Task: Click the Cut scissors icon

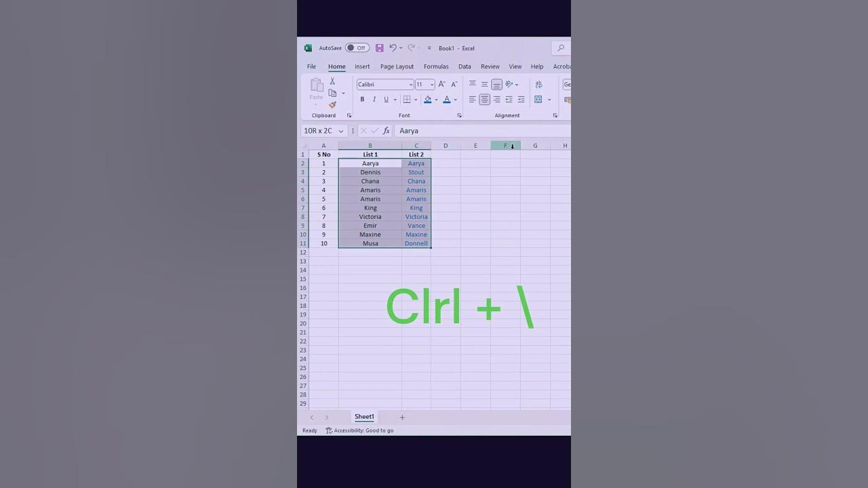Action: pos(332,81)
